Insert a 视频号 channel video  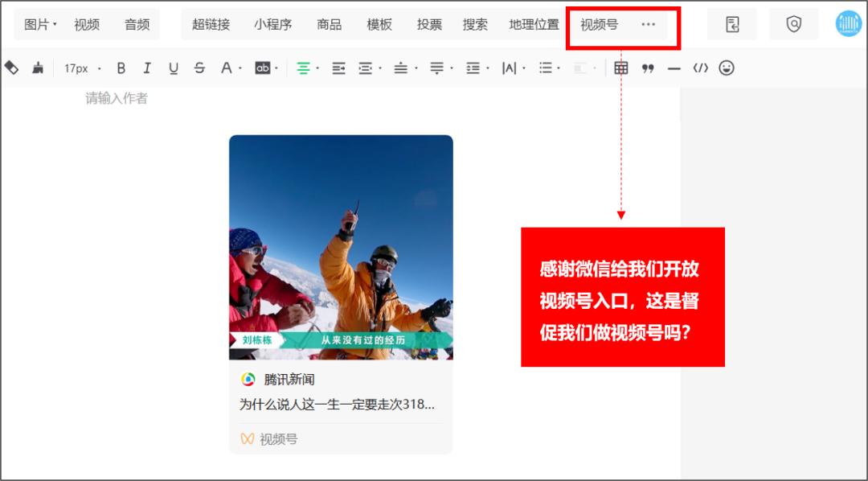599,24
